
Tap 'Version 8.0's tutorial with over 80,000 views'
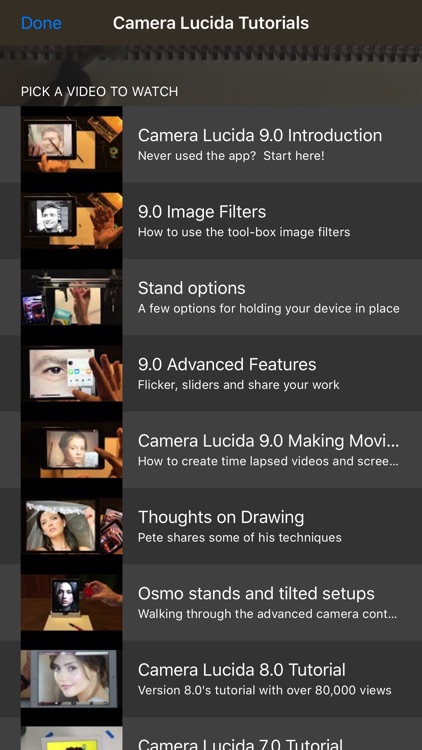[265, 691]
